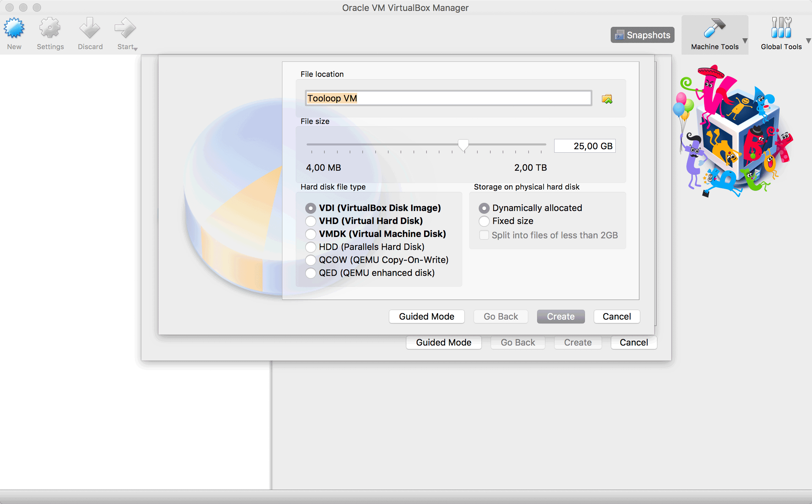Open Global Tools icon

click(781, 28)
